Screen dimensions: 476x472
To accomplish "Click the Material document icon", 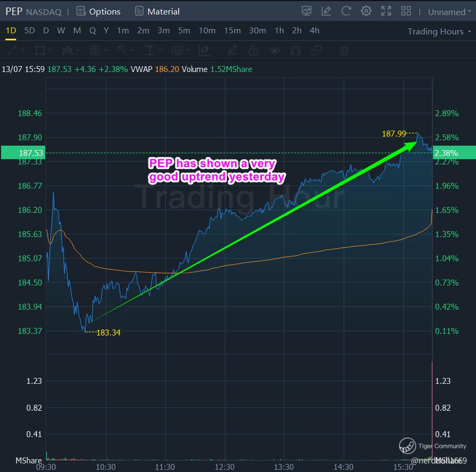I will 139,11.
